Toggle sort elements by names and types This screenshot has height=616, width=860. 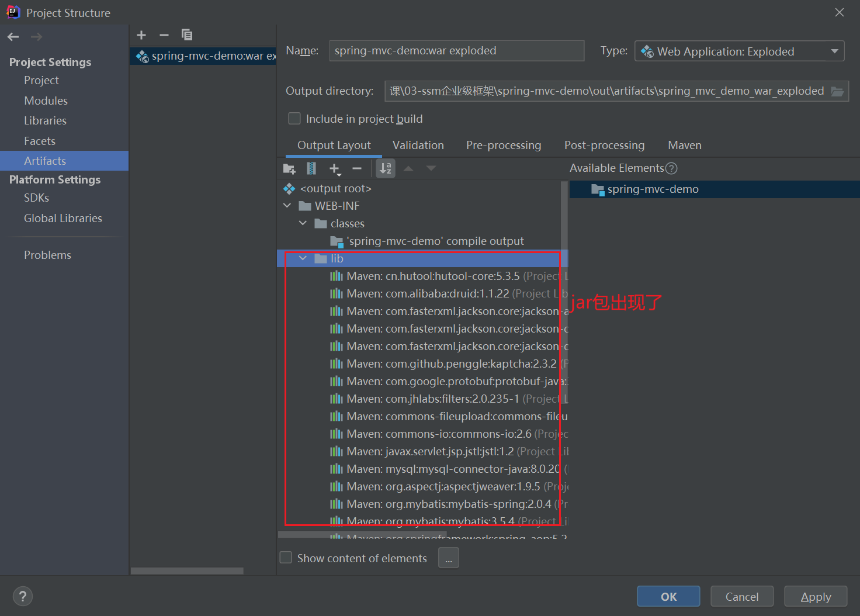click(386, 169)
